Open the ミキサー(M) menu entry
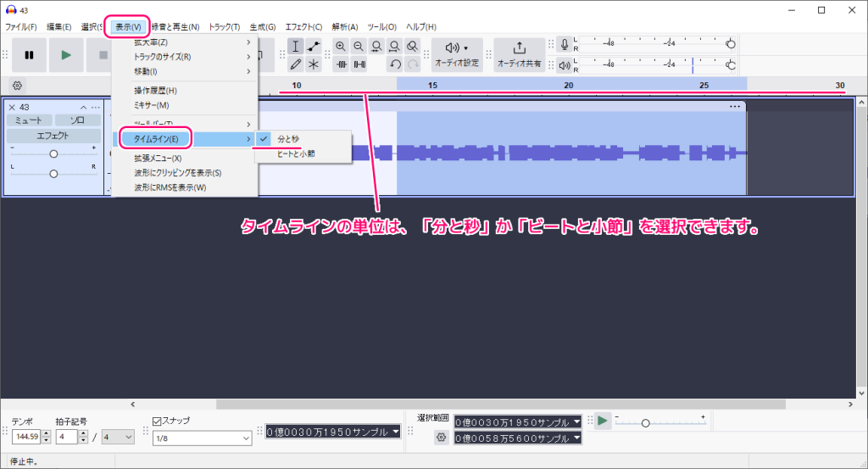The width and height of the screenshot is (868, 469). [x=152, y=105]
